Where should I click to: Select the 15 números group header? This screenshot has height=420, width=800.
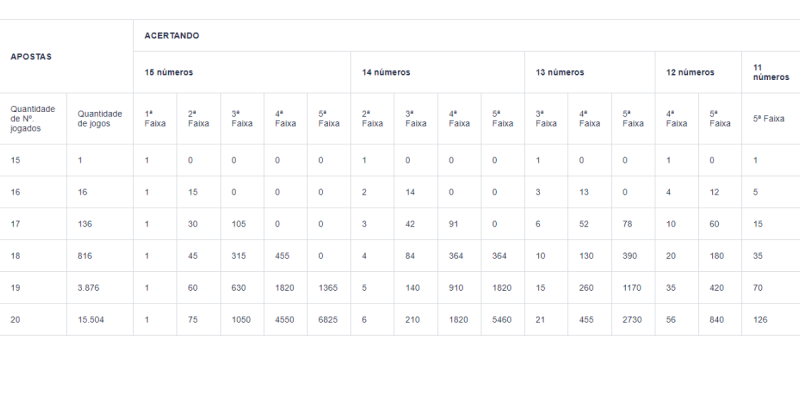169,72
